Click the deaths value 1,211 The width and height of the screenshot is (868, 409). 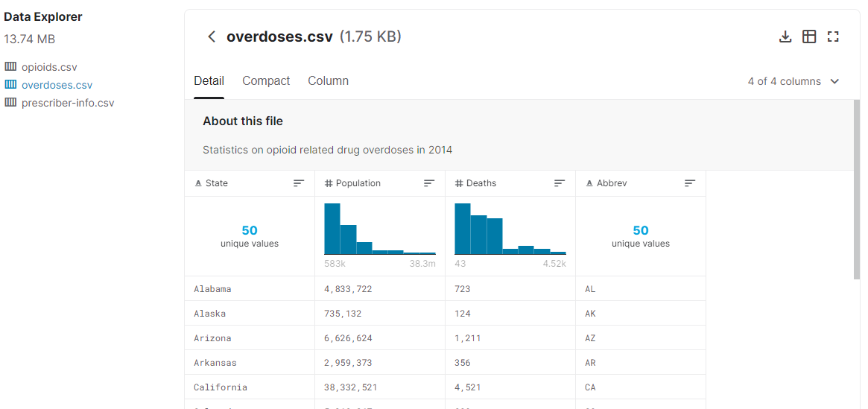click(466, 337)
